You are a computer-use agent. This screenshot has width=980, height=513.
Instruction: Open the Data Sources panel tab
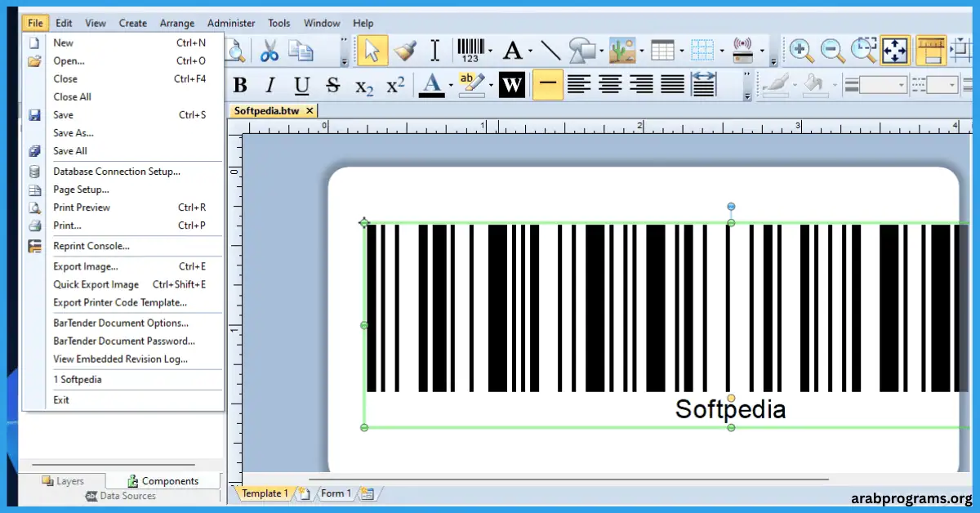click(x=121, y=496)
